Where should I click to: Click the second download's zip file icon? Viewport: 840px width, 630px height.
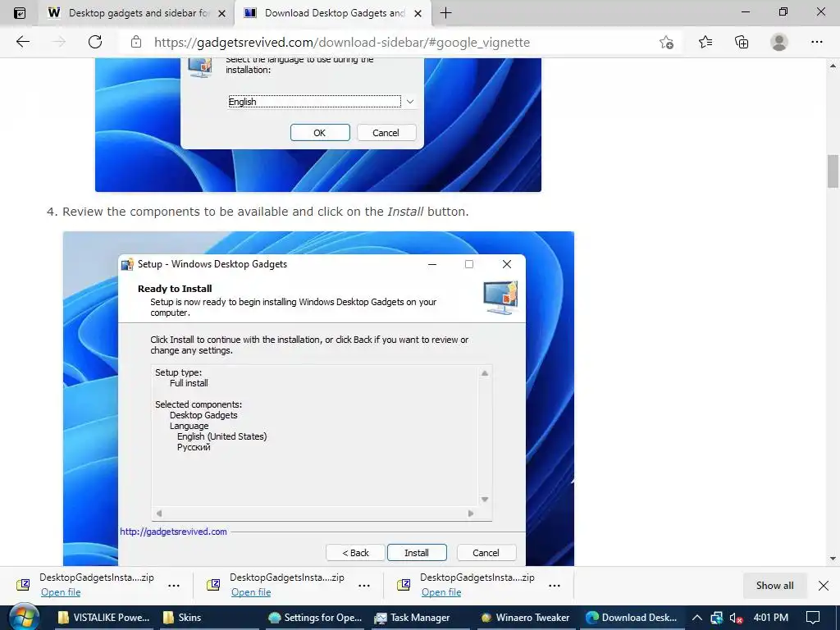213,584
